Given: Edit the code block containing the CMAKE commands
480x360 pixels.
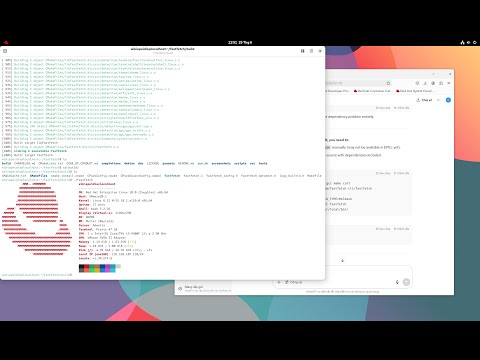Looking at the screenshot, I should coord(401,173).
